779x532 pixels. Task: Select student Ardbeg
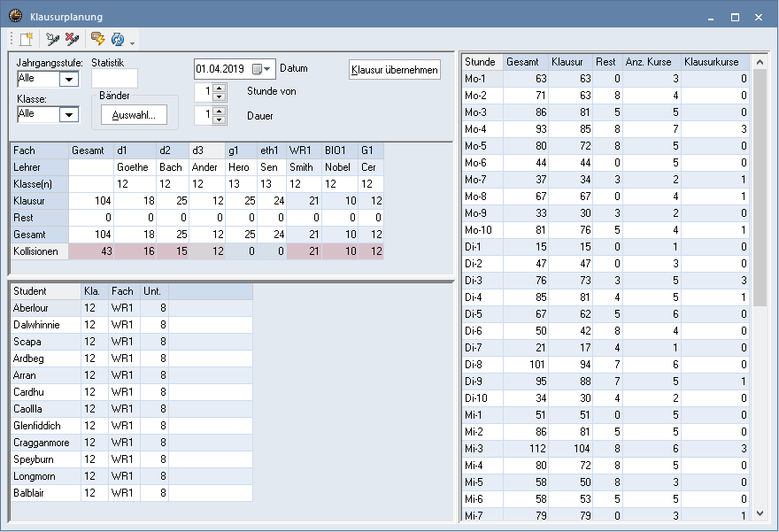click(x=132, y=359)
